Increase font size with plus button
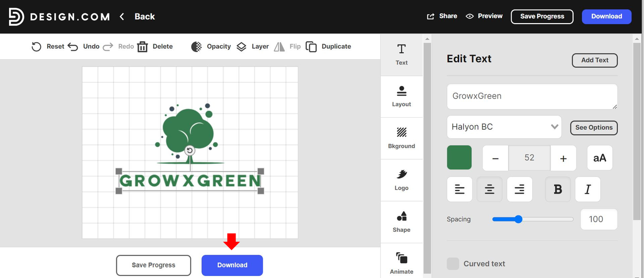Screen dimensions: 644x278 563,158
